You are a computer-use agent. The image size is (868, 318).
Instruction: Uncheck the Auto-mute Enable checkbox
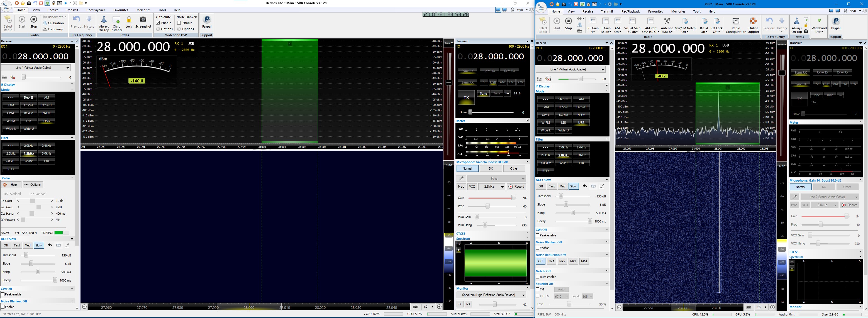(158, 23)
